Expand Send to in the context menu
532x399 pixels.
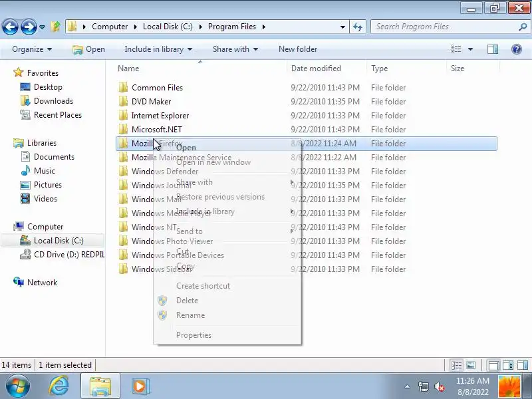point(227,231)
